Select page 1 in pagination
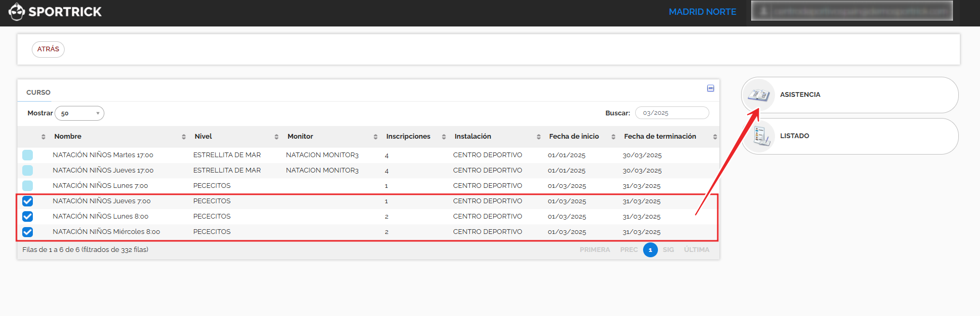The width and height of the screenshot is (980, 316). [x=651, y=250]
